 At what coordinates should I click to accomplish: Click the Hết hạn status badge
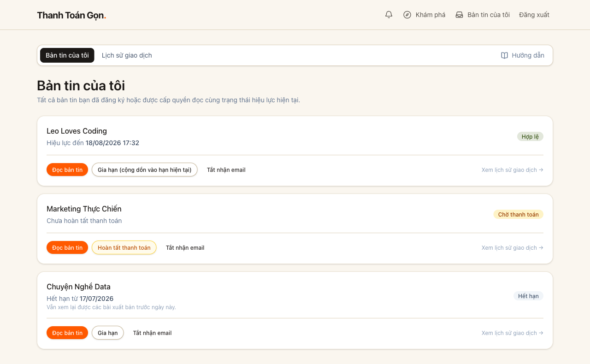coord(528,296)
